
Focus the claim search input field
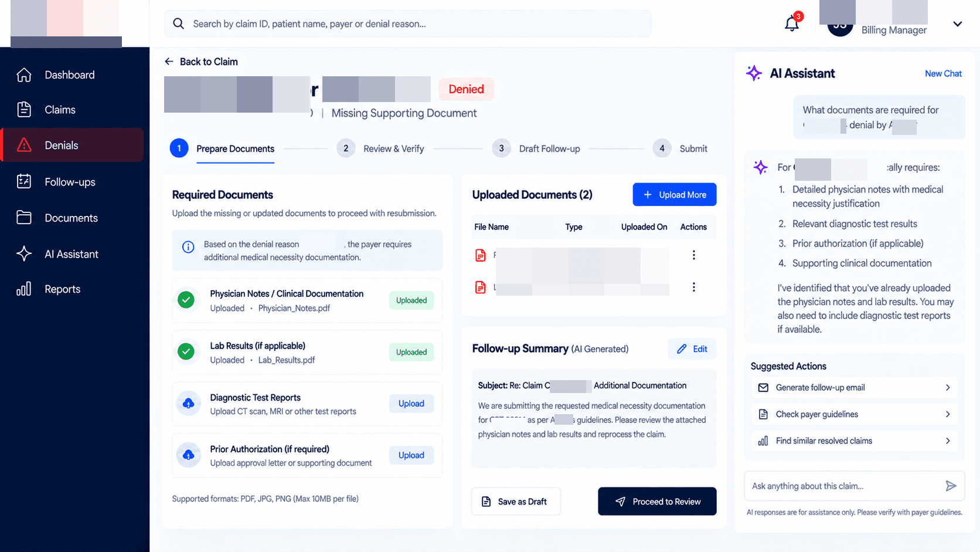(x=408, y=23)
